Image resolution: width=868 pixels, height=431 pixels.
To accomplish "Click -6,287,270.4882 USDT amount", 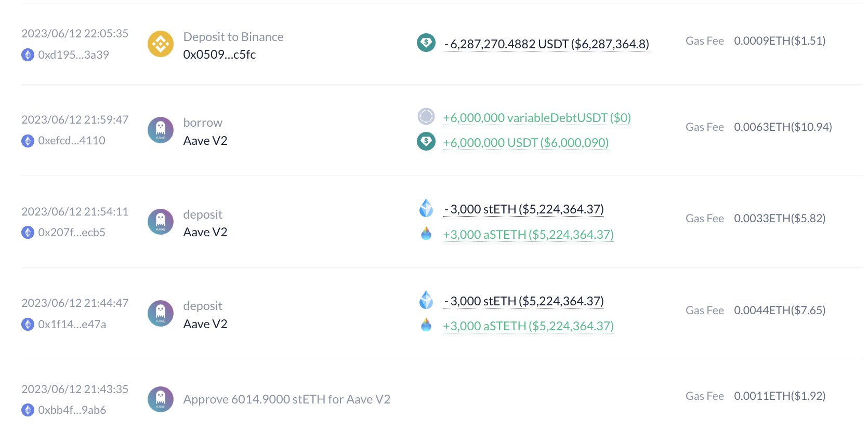I will coord(546,44).
